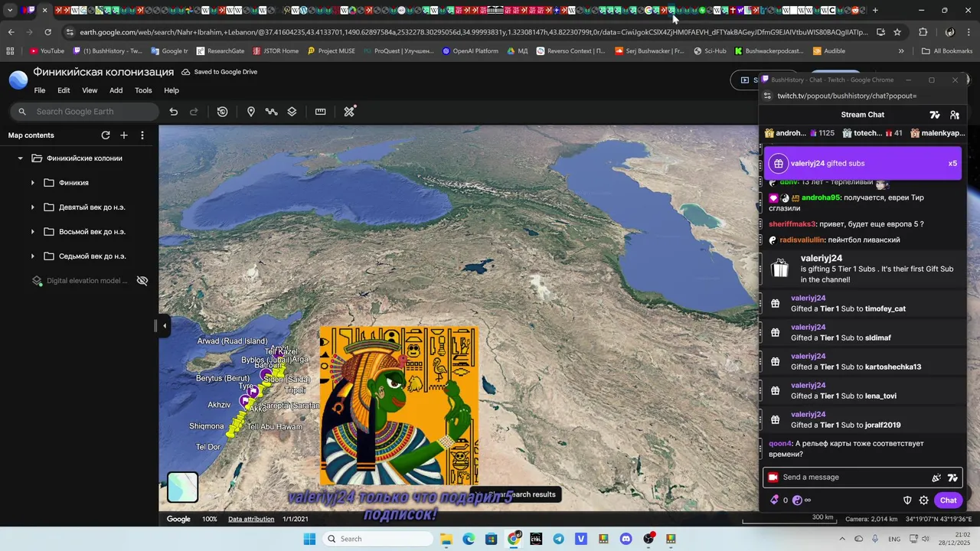This screenshot has height=551, width=980.
Task: Open the Tools menu
Action: (143, 90)
